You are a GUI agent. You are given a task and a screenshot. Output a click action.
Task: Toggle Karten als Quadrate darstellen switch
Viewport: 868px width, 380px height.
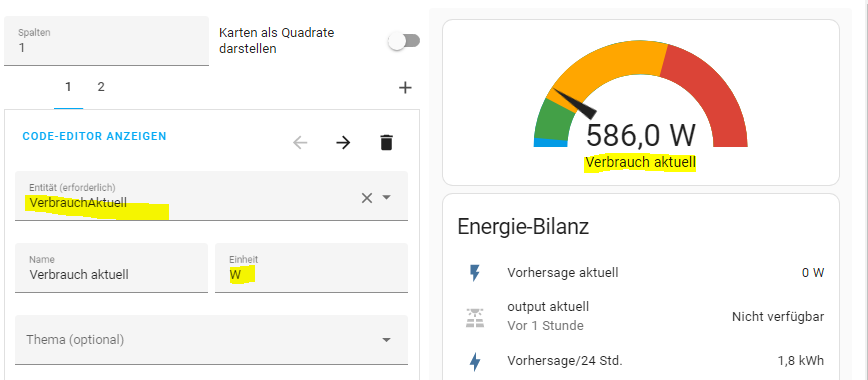coord(405,41)
